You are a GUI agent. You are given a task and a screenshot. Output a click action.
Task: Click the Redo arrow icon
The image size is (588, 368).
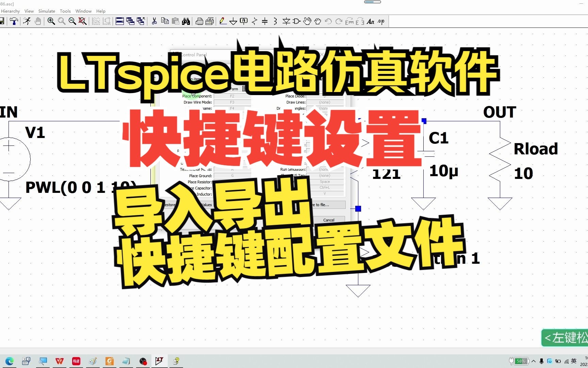pos(339,21)
